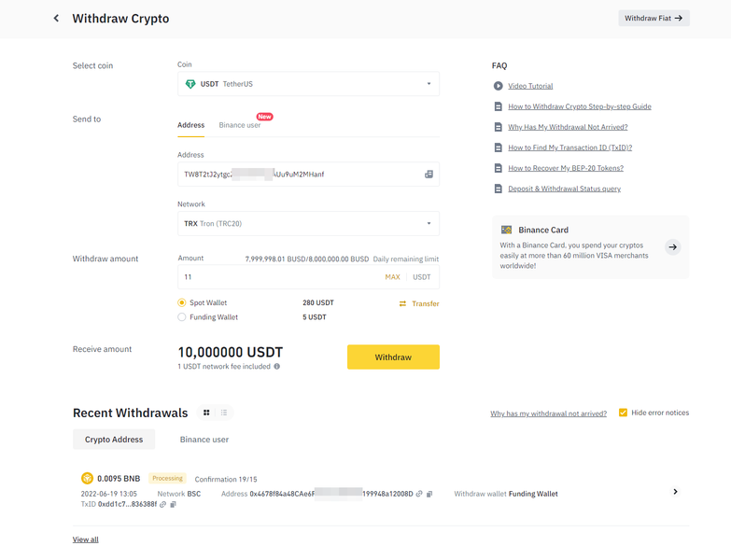
Task: Switch recent withdrawals to grid view
Action: tap(206, 413)
